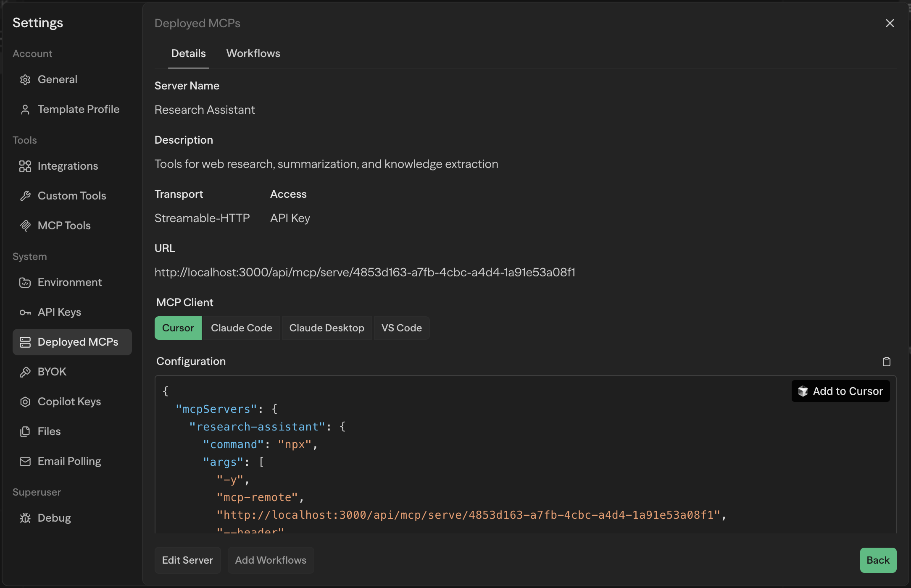The width and height of the screenshot is (911, 588).
Task: Open Debug via the bug icon
Action: (25, 517)
